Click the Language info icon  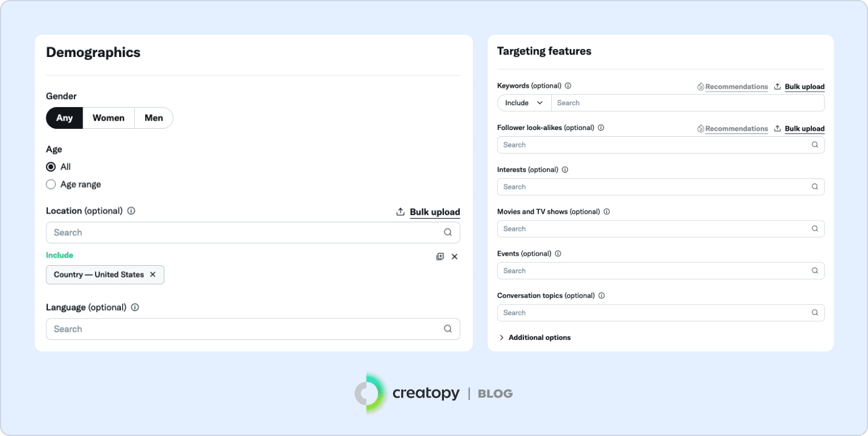(x=135, y=307)
